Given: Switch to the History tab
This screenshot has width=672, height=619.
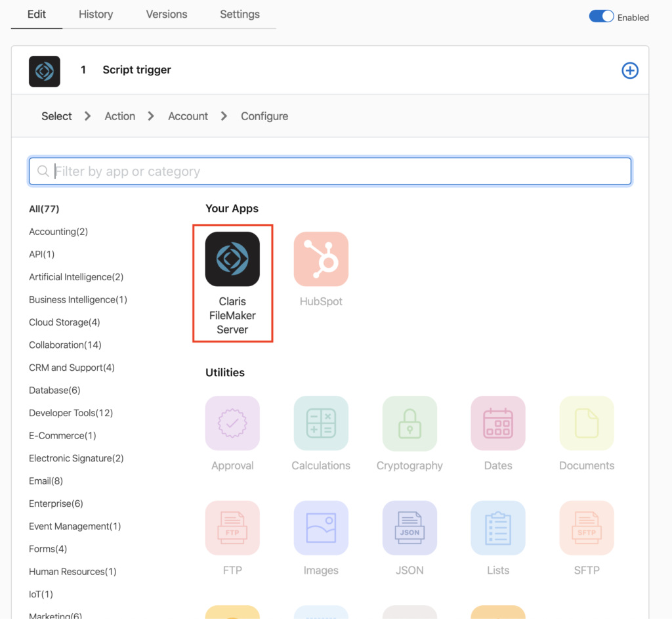Looking at the screenshot, I should [96, 14].
